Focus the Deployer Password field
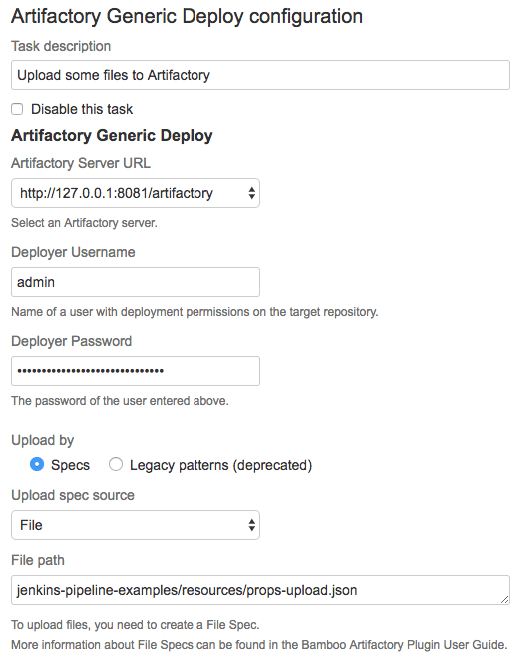The width and height of the screenshot is (518, 656). pos(135,371)
